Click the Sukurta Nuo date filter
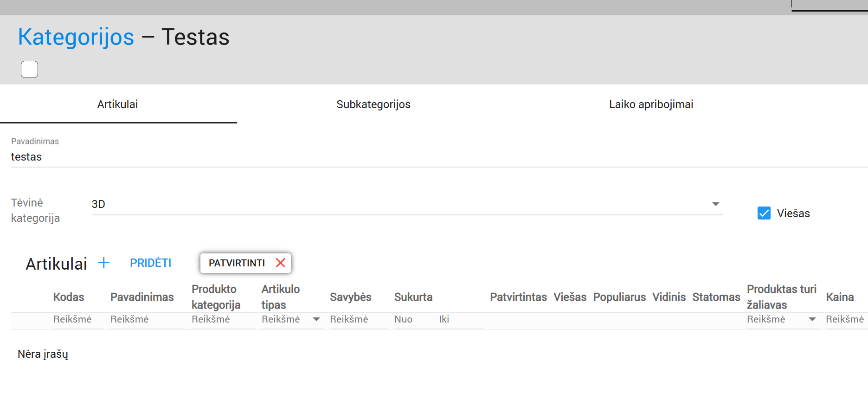 point(412,319)
